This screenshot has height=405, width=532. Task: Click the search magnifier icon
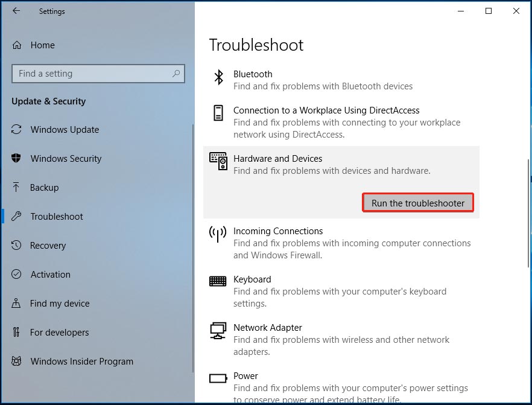(x=176, y=73)
